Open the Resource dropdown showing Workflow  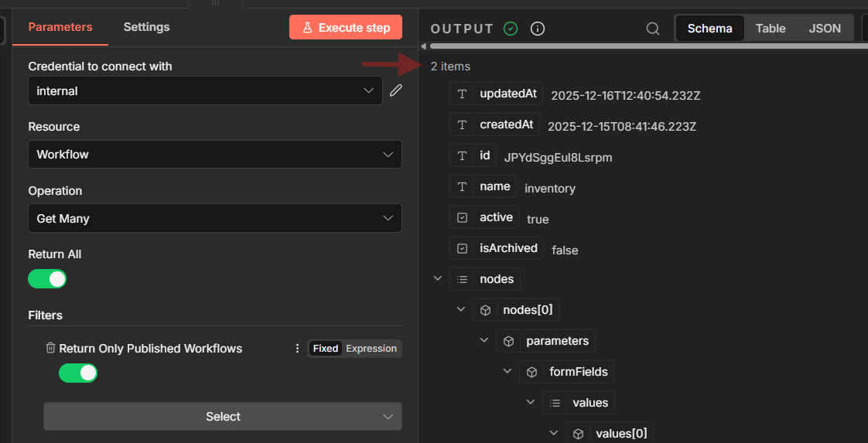(x=215, y=155)
